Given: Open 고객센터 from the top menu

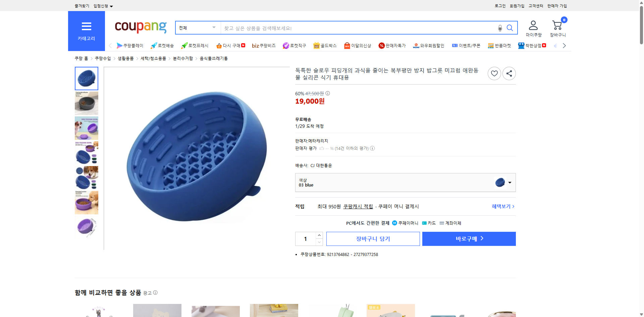Looking at the screenshot, I should pyautogui.click(x=535, y=6).
